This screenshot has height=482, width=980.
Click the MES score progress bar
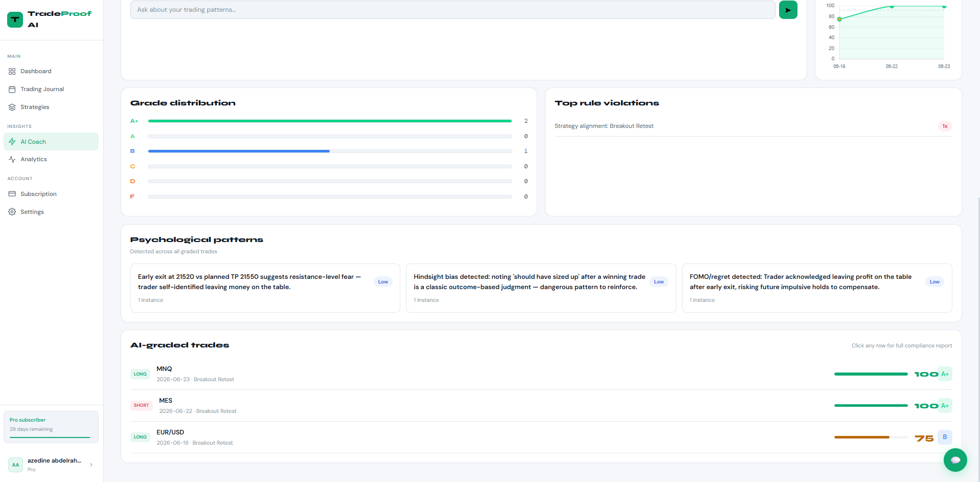[x=871, y=406]
